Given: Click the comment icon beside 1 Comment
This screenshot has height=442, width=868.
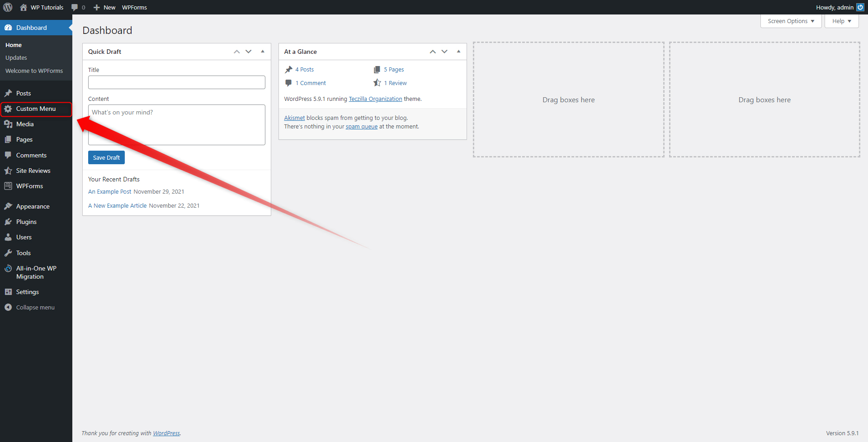Looking at the screenshot, I should click(x=288, y=83).
